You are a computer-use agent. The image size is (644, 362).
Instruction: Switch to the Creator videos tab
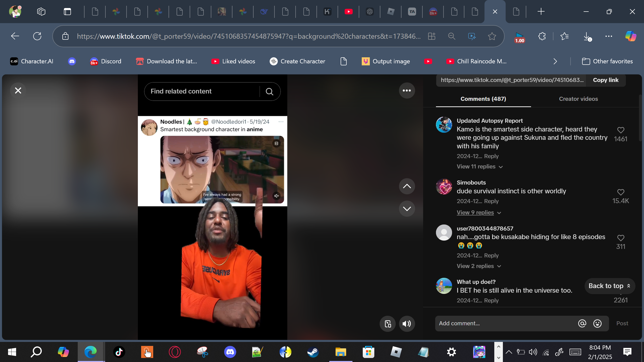tap(578, 99)
